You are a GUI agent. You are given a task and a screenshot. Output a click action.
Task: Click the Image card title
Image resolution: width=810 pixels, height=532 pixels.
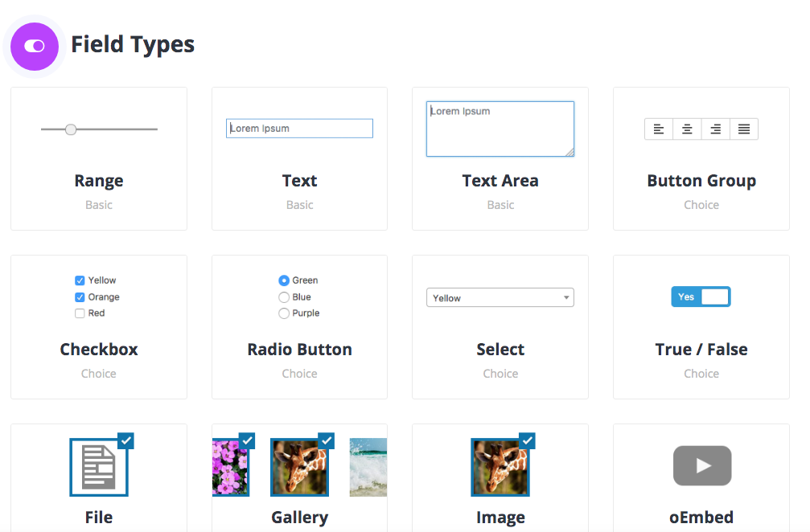[500, 518]
